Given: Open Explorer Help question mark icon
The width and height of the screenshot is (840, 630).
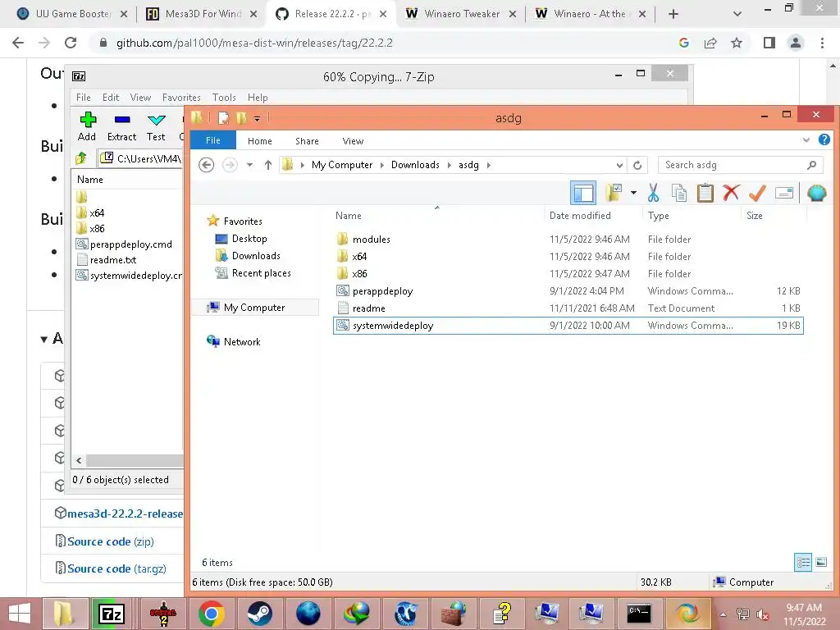Looking at the screenshot, I should tap(824, 139).
